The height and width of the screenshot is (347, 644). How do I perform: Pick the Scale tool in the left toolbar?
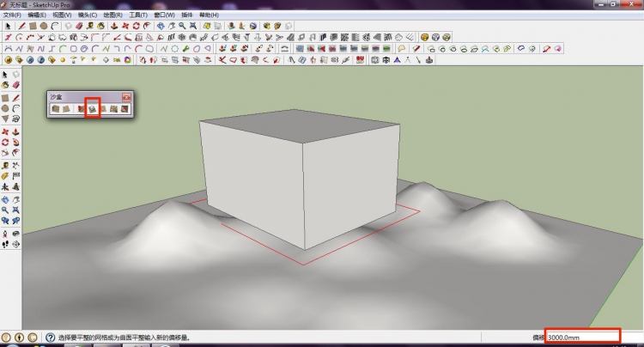pyautogui.click(x=5, y=153)
